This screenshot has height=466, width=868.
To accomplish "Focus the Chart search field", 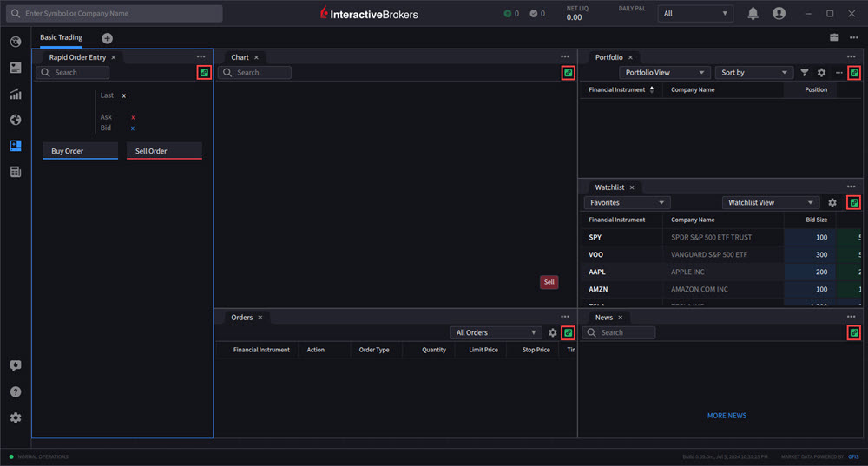I will coord(254,73).
